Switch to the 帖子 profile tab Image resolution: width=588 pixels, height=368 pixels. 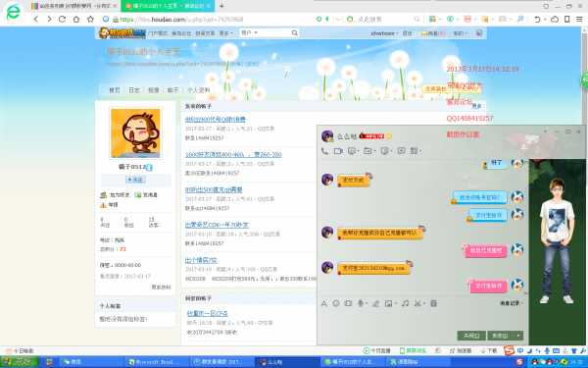(172, 90)
